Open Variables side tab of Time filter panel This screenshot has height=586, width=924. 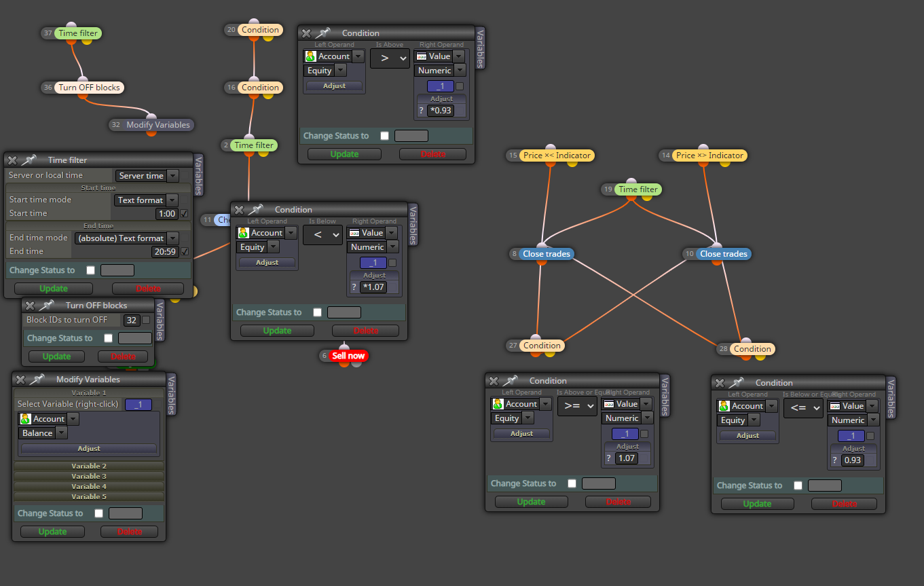199,175
